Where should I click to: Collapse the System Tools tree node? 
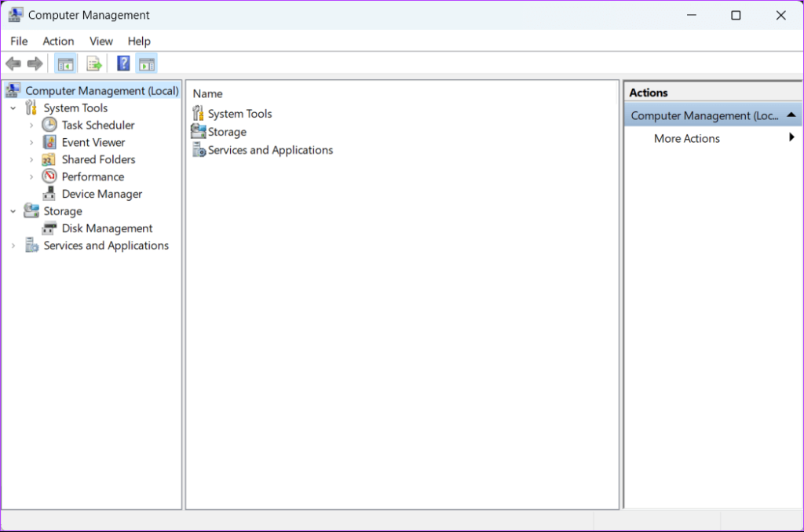point(13,108)
